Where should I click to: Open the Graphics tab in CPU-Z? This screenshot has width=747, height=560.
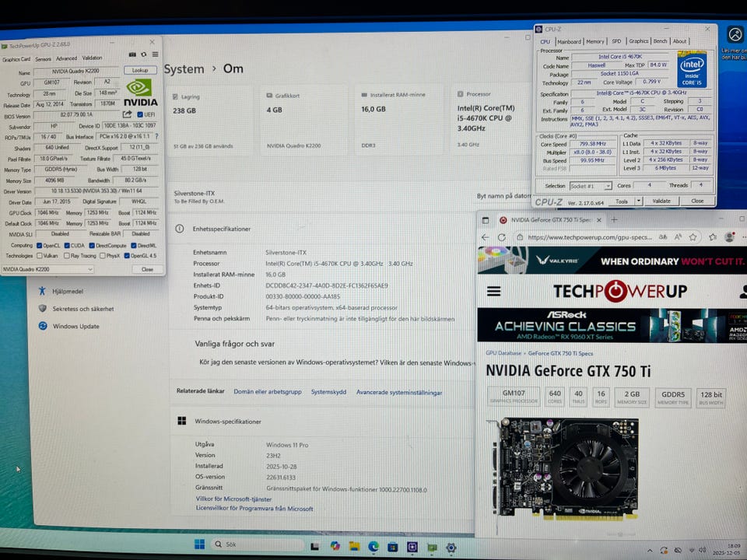[638, 41]
